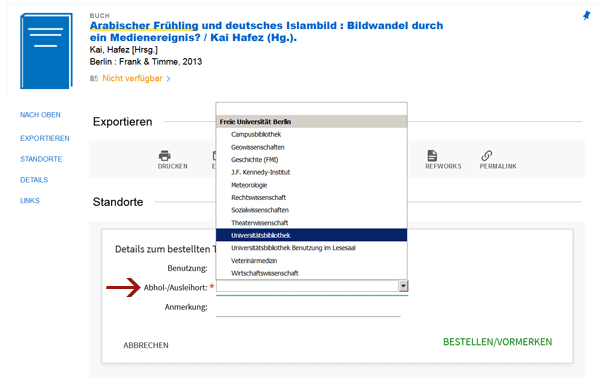
Task: Open the Nicht verfügbar availability chevron
Action: coord(168,78)
